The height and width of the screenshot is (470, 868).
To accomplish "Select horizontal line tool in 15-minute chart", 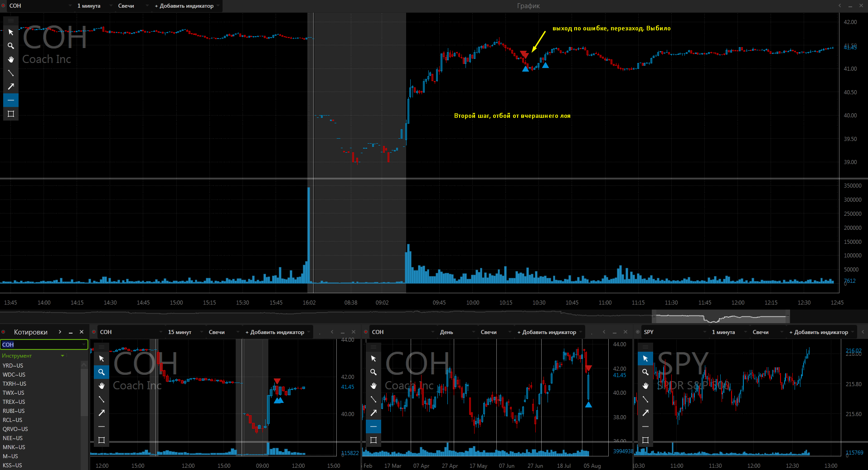I will [x=102, y=426].
